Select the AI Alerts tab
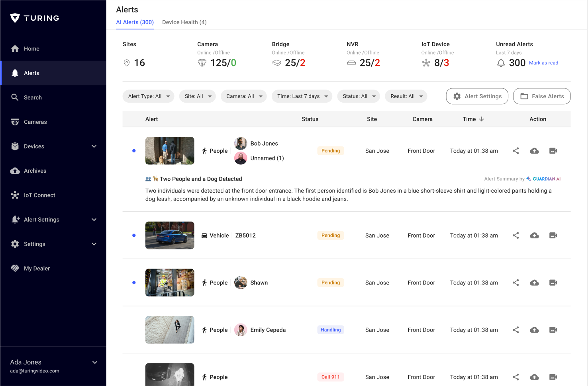Image resolution: width=588 pixels, height=386 pixels. point(135,22)
